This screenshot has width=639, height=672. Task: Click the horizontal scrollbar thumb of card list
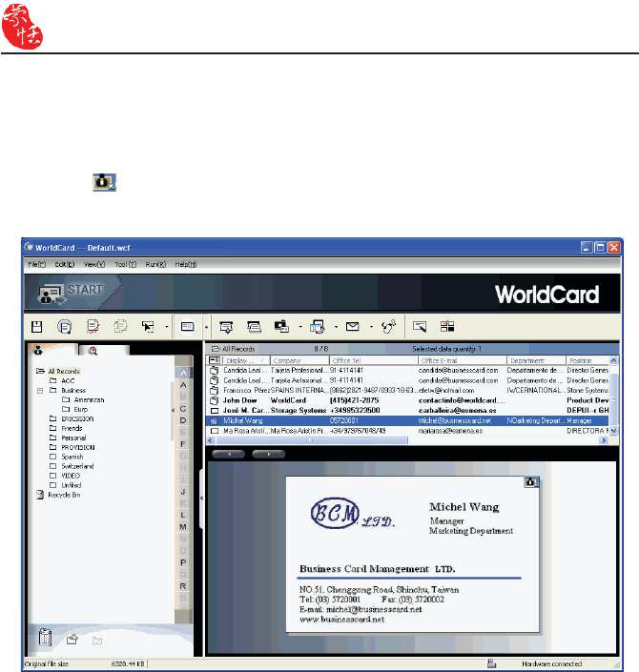click(311, 440)
